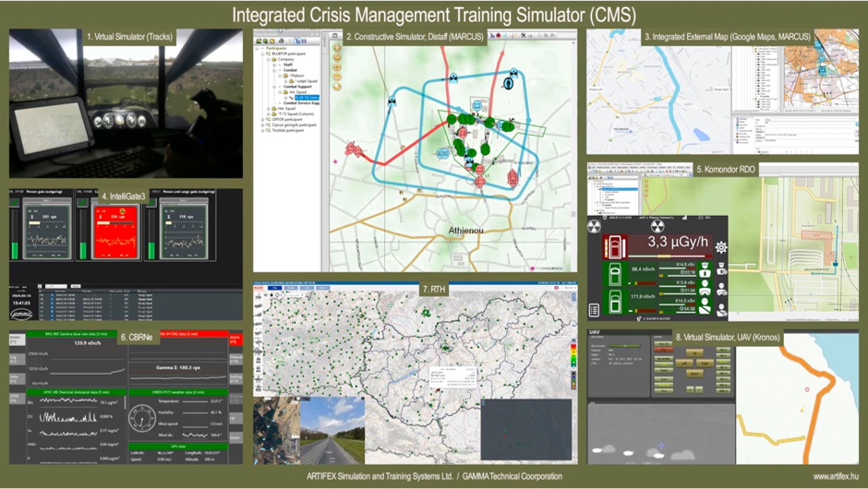Open the aerial satellite thumbnail in RTH

point(277,430)
